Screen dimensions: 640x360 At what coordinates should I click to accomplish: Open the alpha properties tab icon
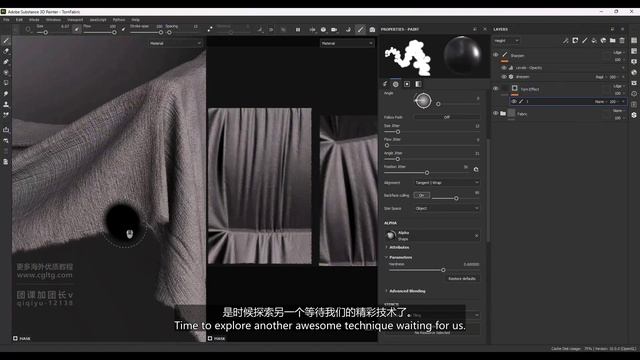pyautogui.click(x=396, y=84)
